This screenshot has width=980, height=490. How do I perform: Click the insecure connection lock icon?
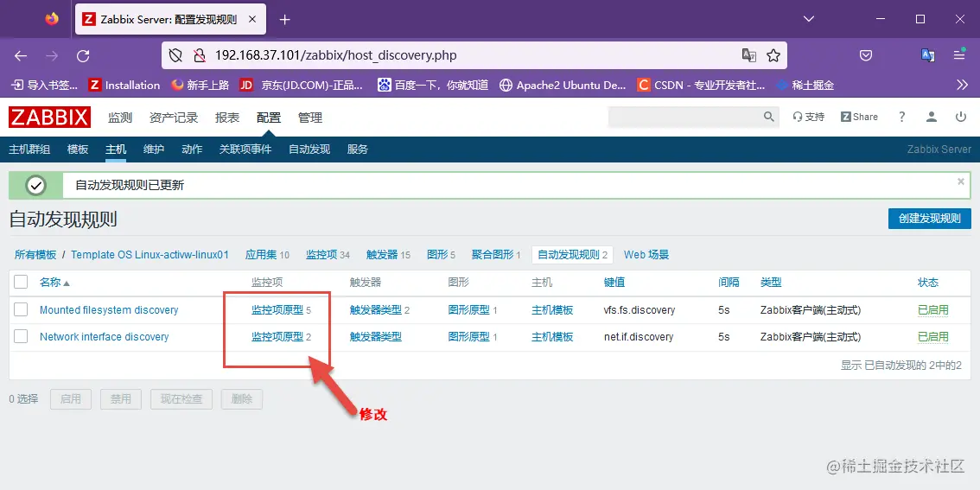(200, 55)
